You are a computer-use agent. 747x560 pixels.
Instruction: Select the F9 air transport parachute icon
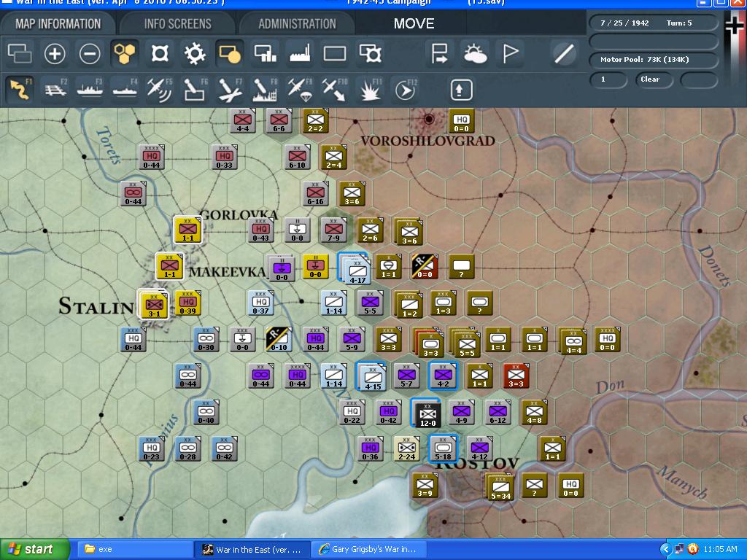click(x=300, y=90)
